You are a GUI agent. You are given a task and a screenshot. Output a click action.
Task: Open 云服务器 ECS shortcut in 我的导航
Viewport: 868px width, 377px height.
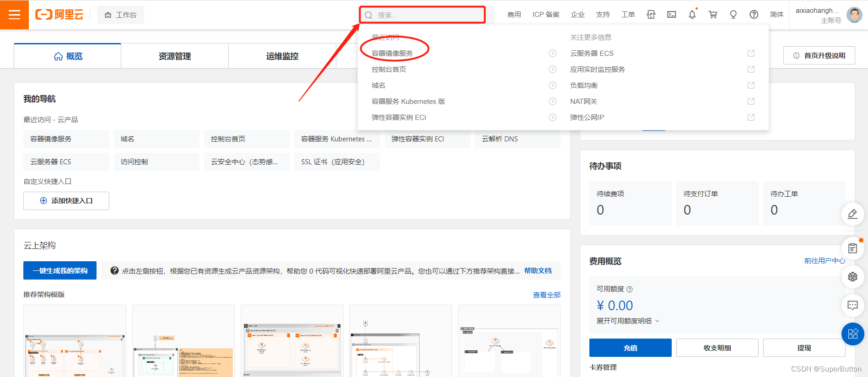point(66,162)
